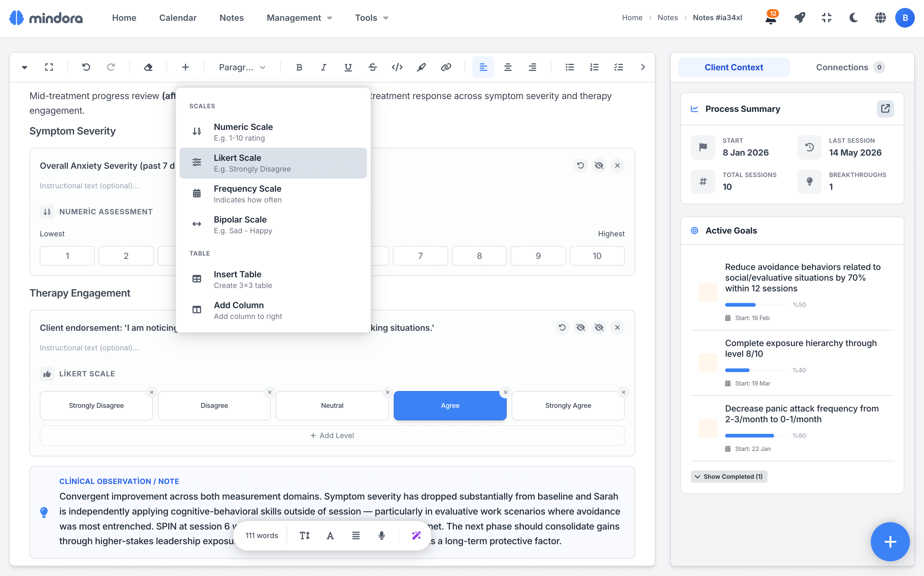Choose Frequency Scale from menu
924x576 pixels.
pos(273,194)
